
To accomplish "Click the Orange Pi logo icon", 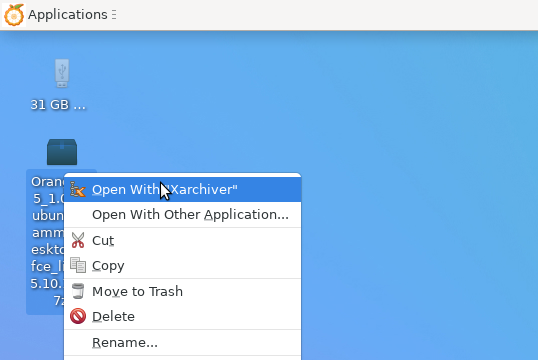I will click(14, 15).
